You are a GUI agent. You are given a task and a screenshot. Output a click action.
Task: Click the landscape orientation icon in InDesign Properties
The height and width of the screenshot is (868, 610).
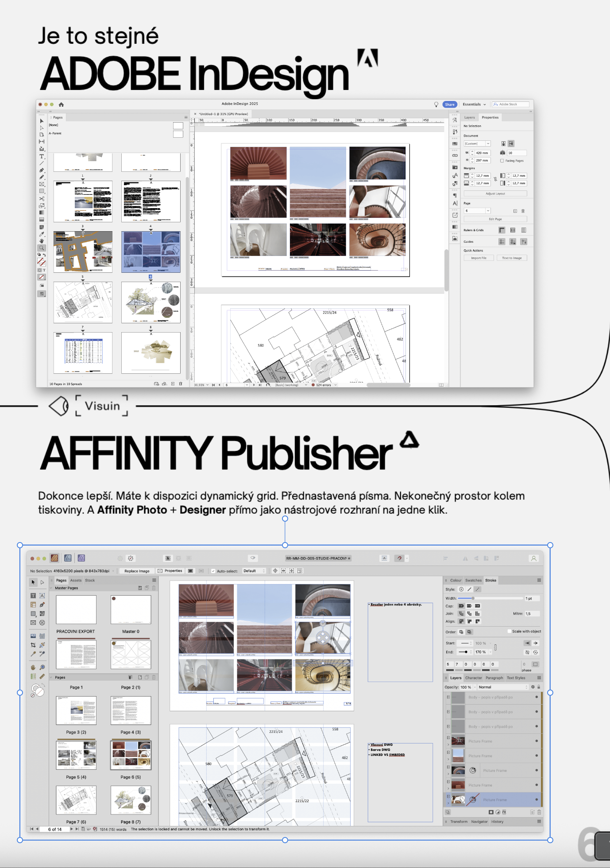point(511,143)
